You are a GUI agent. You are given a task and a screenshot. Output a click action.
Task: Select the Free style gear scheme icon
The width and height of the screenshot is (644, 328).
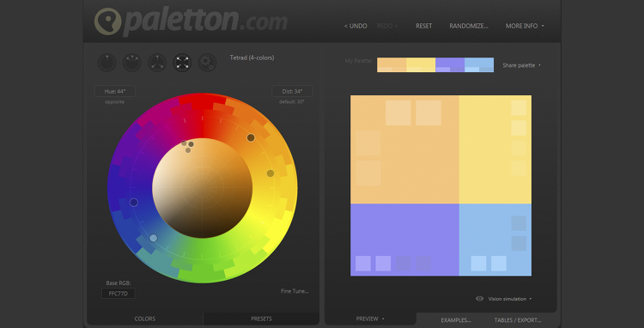click(x=207, y=63)
